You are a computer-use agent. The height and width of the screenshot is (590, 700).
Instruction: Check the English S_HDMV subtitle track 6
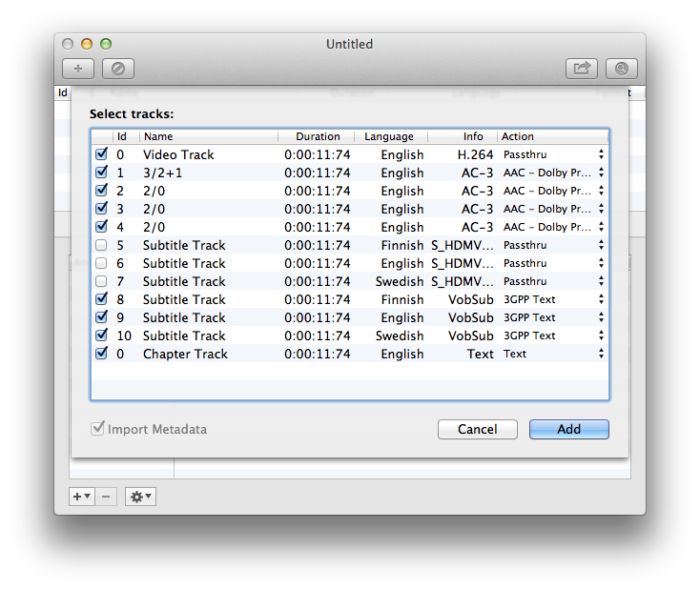pos(101,263)
